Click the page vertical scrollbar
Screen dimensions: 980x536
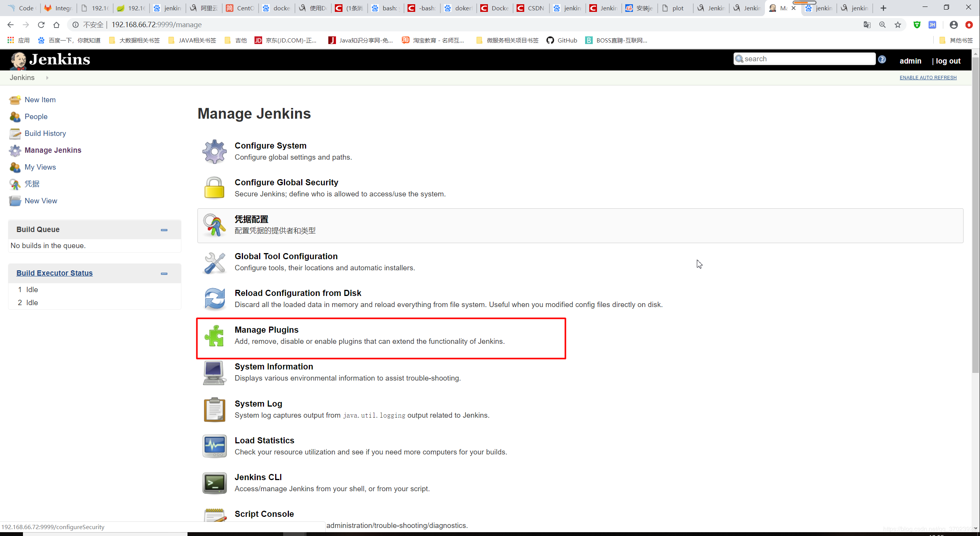(975, 214)
